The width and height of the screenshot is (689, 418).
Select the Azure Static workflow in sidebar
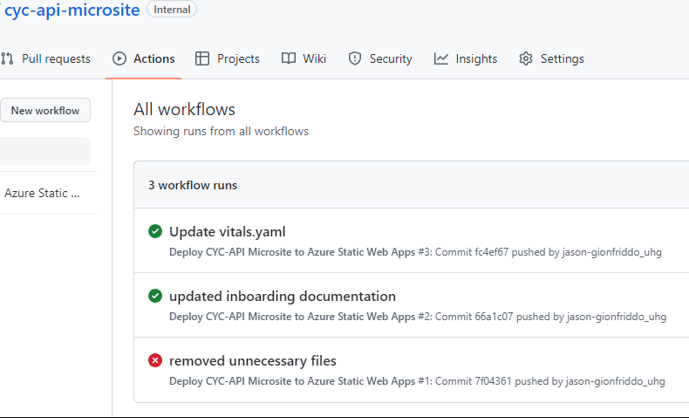point(42,193)
